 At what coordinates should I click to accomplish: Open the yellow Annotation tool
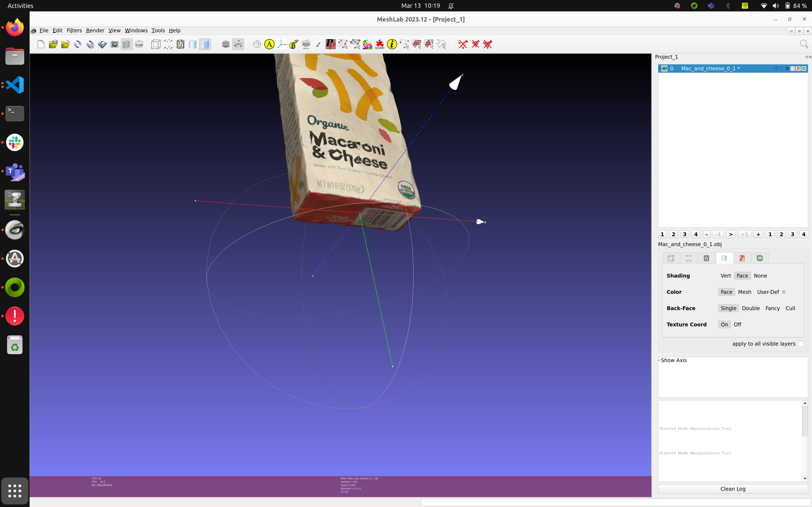point(269,44)
